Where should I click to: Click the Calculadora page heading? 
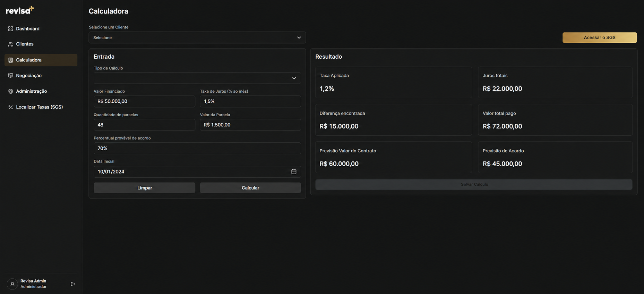pos(108,11)
